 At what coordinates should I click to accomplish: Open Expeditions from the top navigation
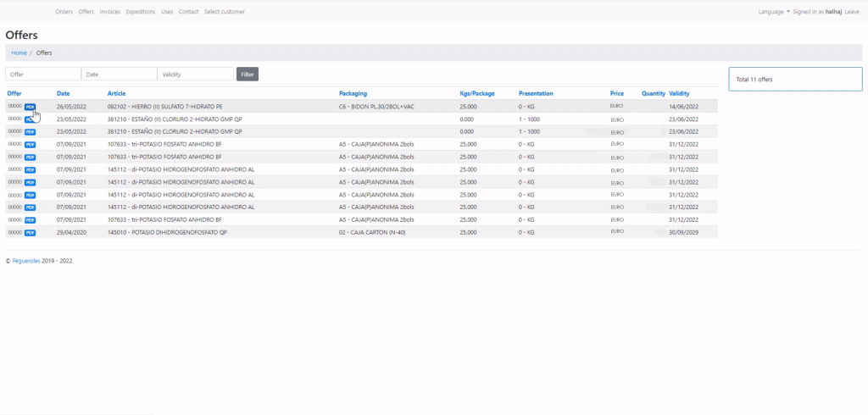[x=140, y=12]
